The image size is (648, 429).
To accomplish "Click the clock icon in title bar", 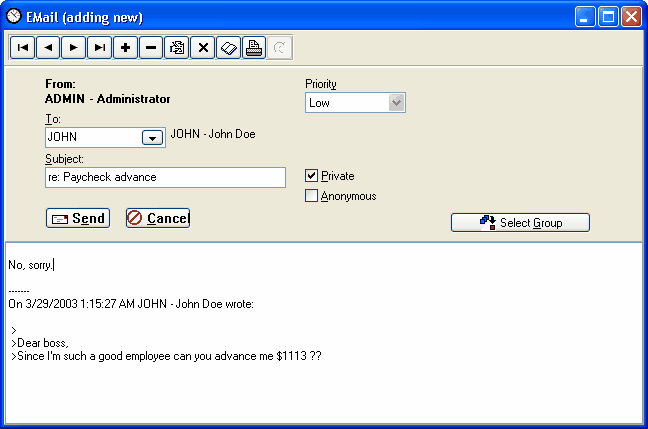I will coord(14,16).
